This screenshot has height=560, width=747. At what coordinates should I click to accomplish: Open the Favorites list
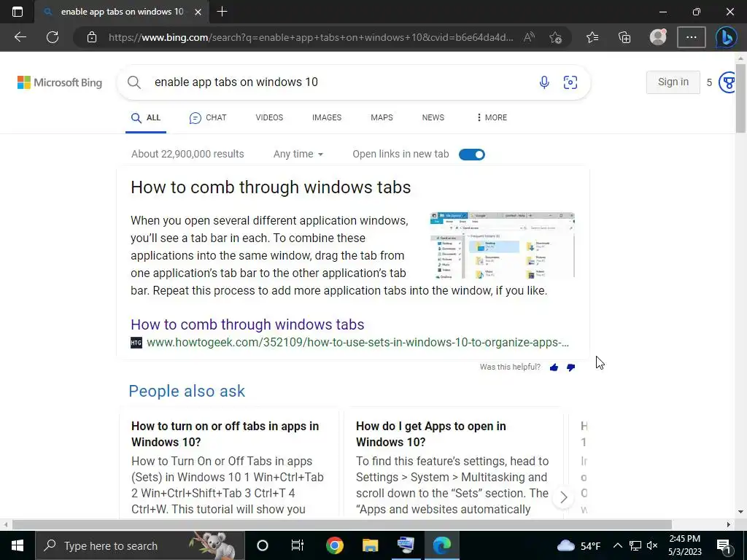592,37
